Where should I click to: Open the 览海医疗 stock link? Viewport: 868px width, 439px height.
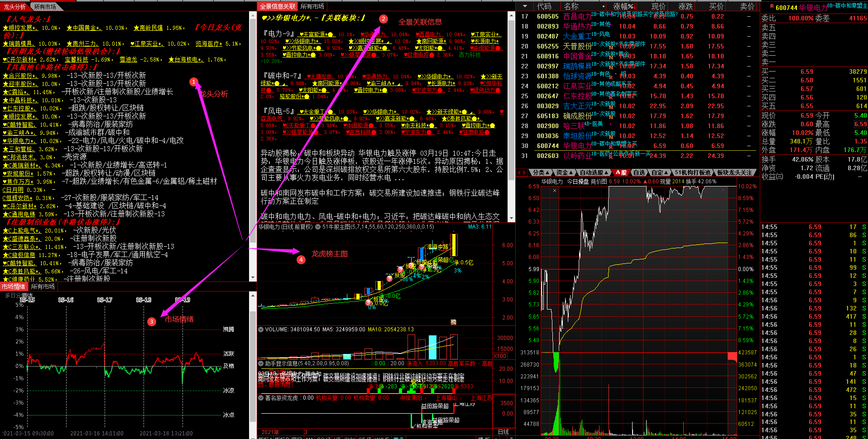pos(209,44)
